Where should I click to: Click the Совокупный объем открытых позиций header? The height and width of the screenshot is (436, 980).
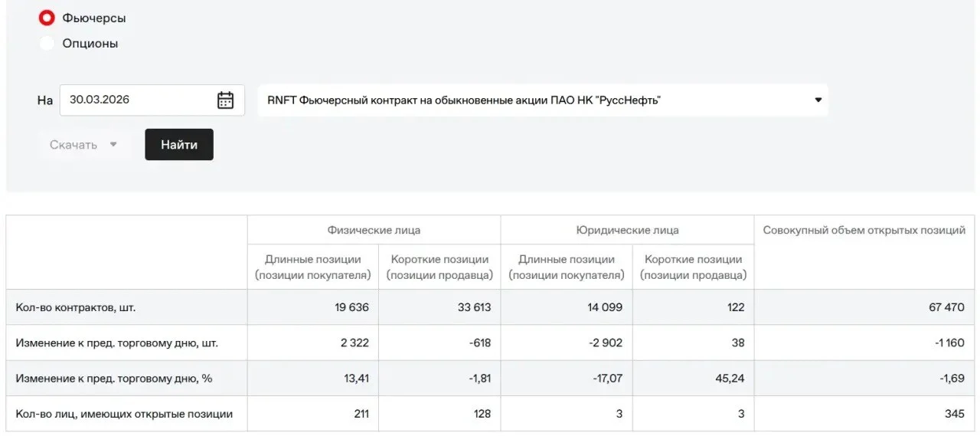tap(864, 230)
